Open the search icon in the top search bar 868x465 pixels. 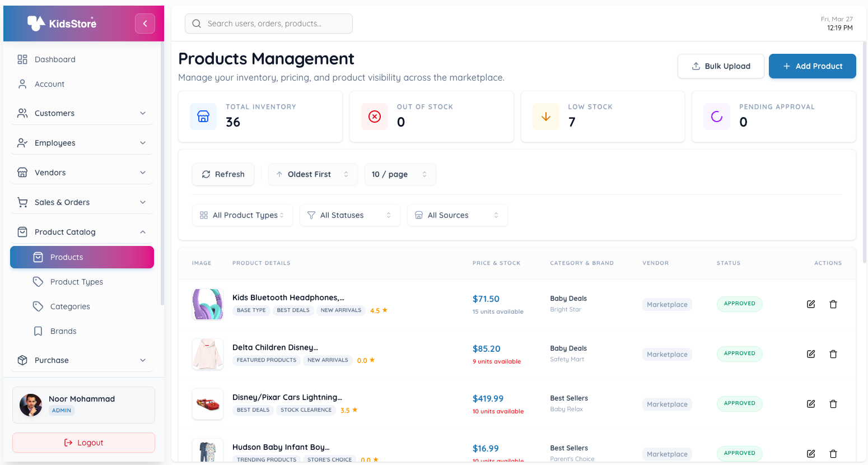coord(196,24)
